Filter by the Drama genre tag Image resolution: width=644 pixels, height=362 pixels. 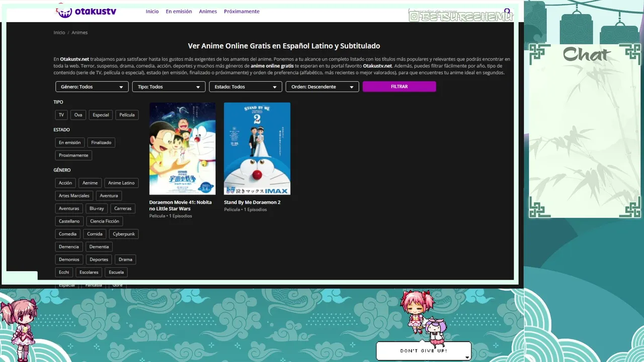coord(125,259)
